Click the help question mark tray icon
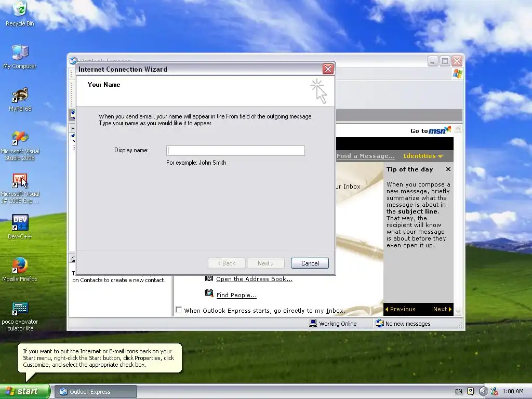Viewport: 532px width, 399px height. (470, 391)
